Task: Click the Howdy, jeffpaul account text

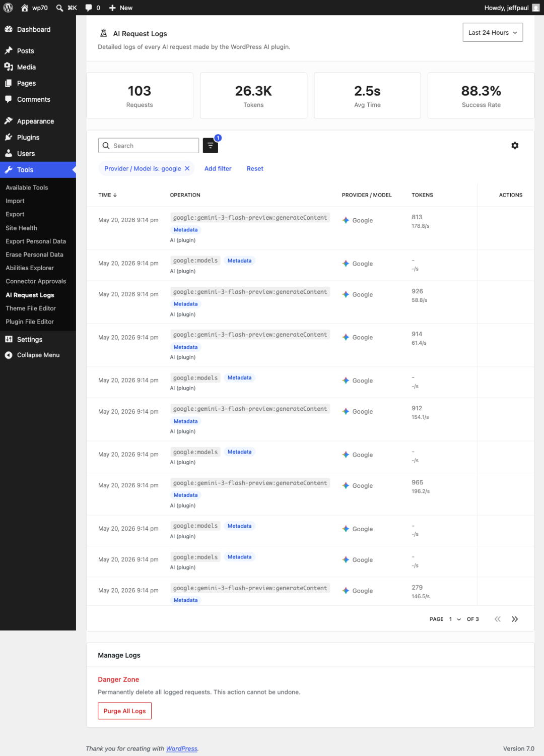Action: [x=506, y=8]
